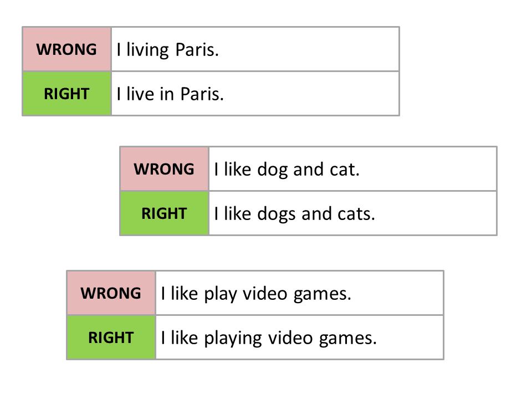
Task: Click the word 'living' in the first table
Action: click(x=147, y=50)
